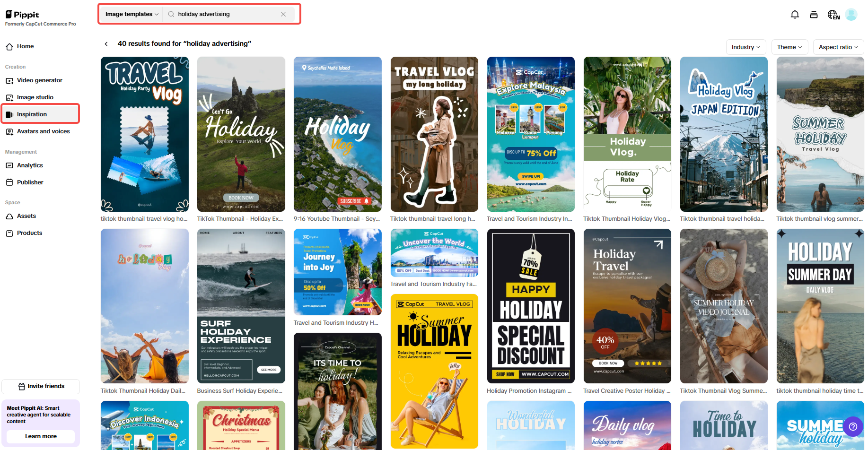868x450 pixels.
Task: Click the Products box icon
Action: pyautogui.click(x=9, y=233)
